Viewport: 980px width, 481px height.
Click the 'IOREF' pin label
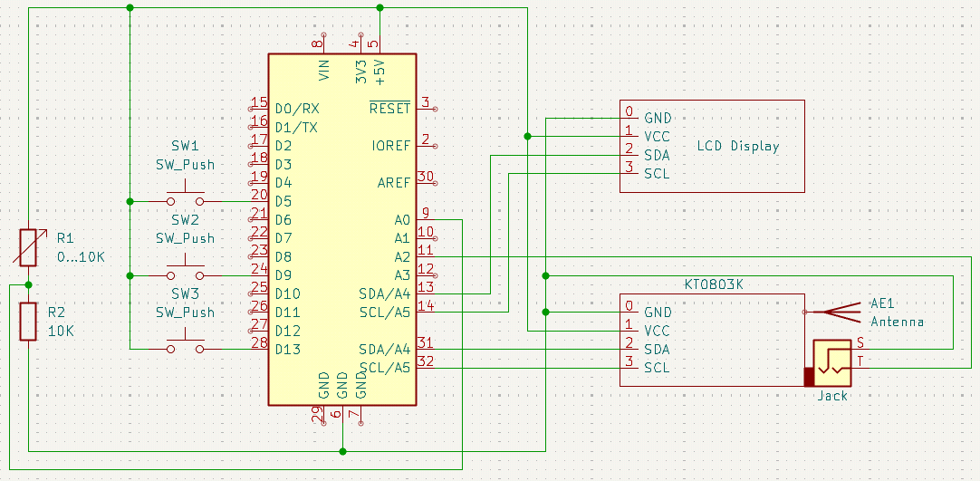coord(390,146)
